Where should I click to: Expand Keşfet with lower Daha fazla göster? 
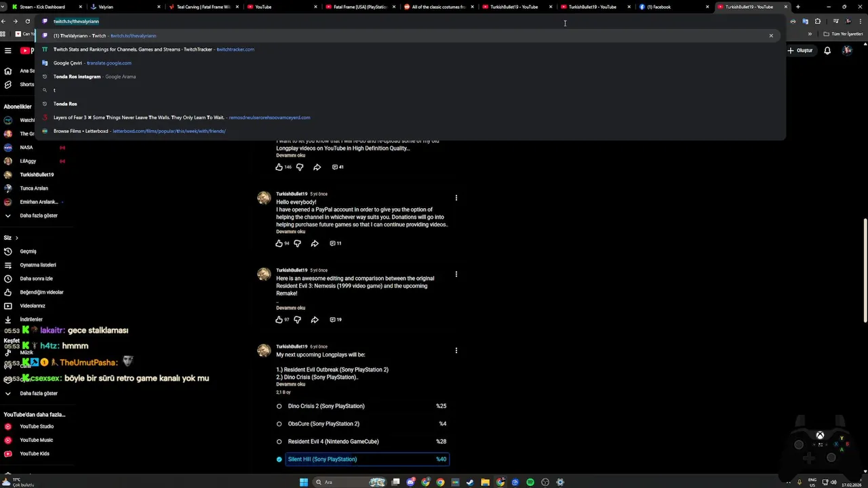point(31,393)
